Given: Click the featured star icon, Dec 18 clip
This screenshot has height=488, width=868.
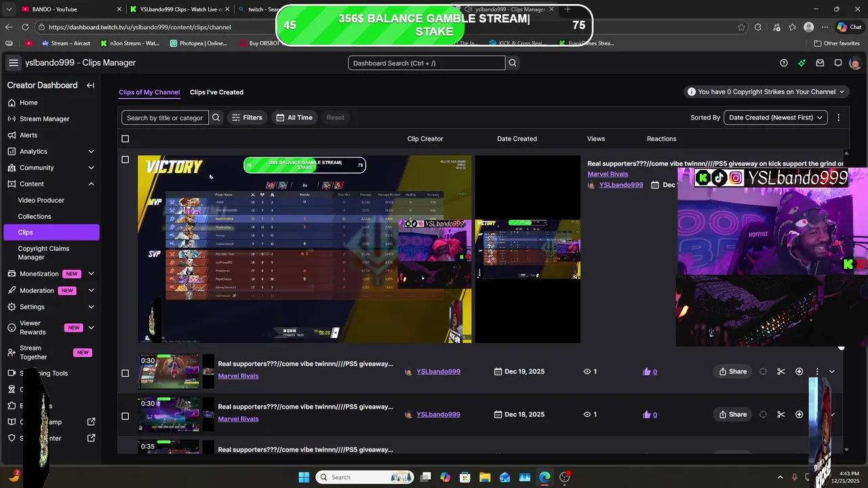Looking at the screenshot, I should tap(800, 414).
